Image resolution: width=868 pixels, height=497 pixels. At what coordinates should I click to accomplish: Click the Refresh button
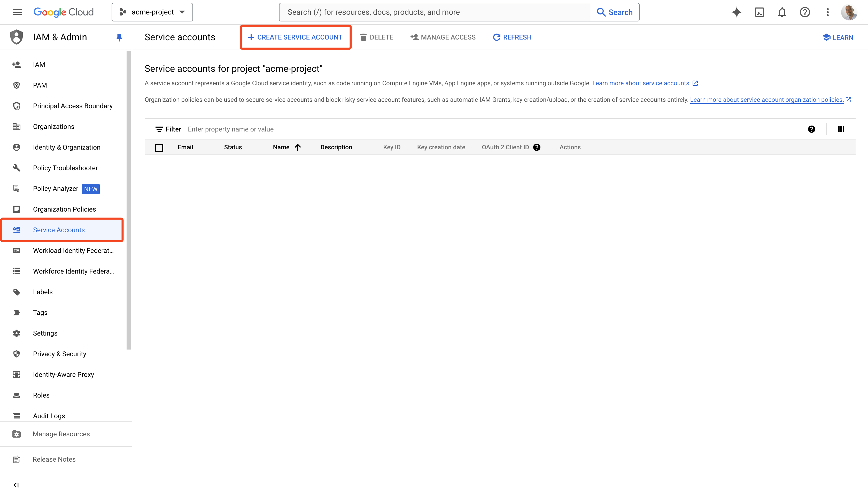click(512, 37)
